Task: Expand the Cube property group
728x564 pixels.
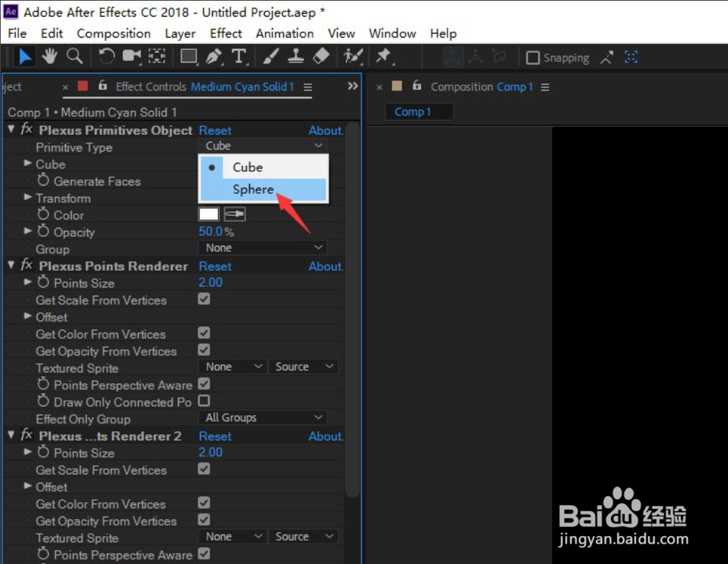Action: pyautogui.click(x=28, y=164)
